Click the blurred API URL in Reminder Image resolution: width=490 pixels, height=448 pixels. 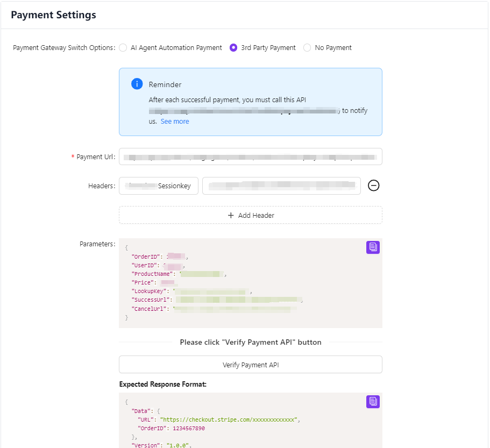(x=244, y=111)
